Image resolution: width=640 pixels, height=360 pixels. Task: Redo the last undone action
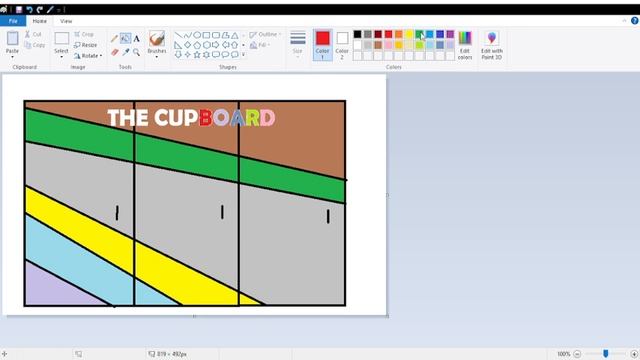[x=40, y=9]
